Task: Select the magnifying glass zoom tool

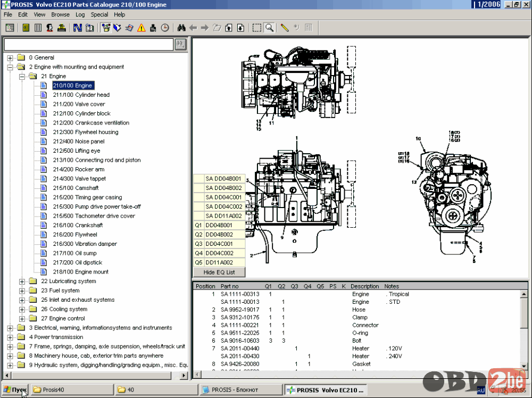Action: tap(269, 28)
